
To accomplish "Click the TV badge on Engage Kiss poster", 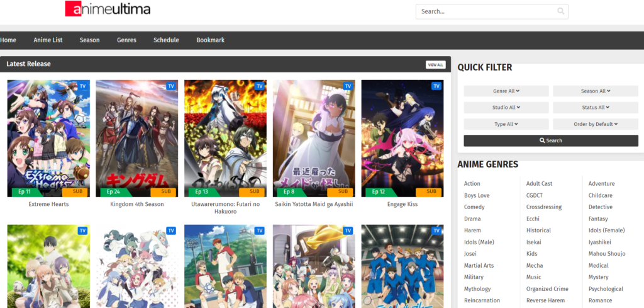I will tap(436, 86).
